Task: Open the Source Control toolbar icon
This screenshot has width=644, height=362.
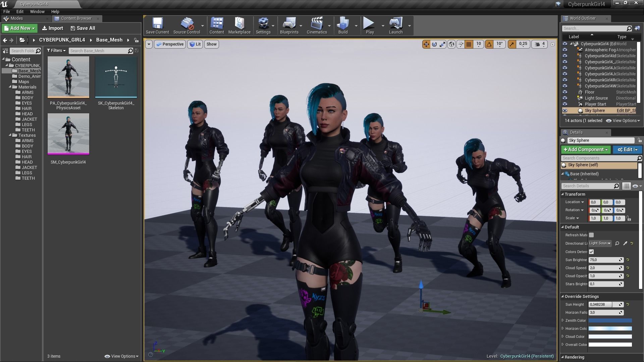Action: 187,26
